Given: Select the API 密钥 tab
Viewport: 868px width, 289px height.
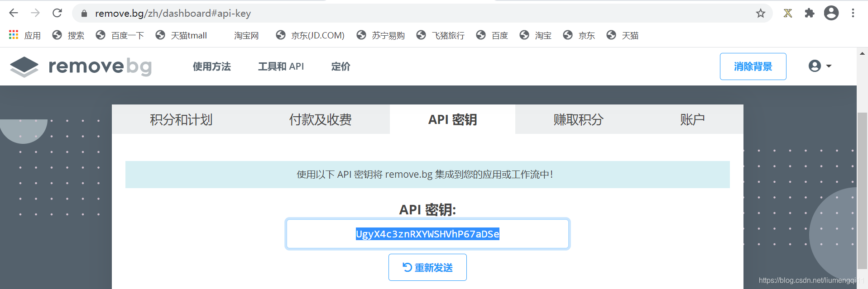Looking at the screenshot, I should (452, 119).
